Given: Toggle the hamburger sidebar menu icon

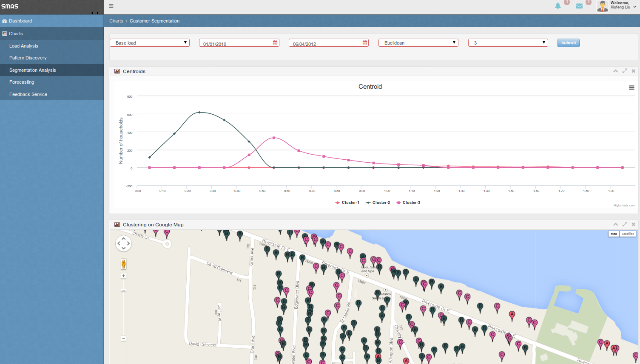Looking at the screenshot, I should click(x=111, y=6).
